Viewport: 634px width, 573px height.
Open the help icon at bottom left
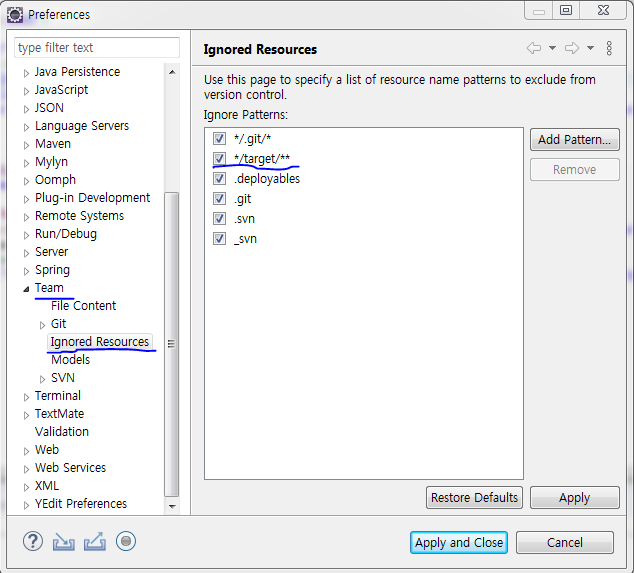pos(33,541)
